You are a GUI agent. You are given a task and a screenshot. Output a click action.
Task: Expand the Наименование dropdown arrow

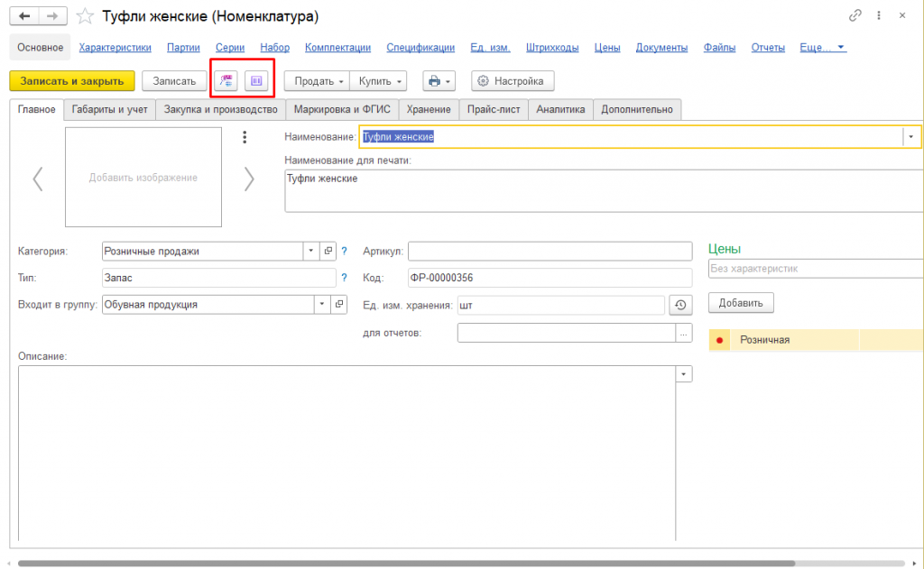click(x=911, y=137)
